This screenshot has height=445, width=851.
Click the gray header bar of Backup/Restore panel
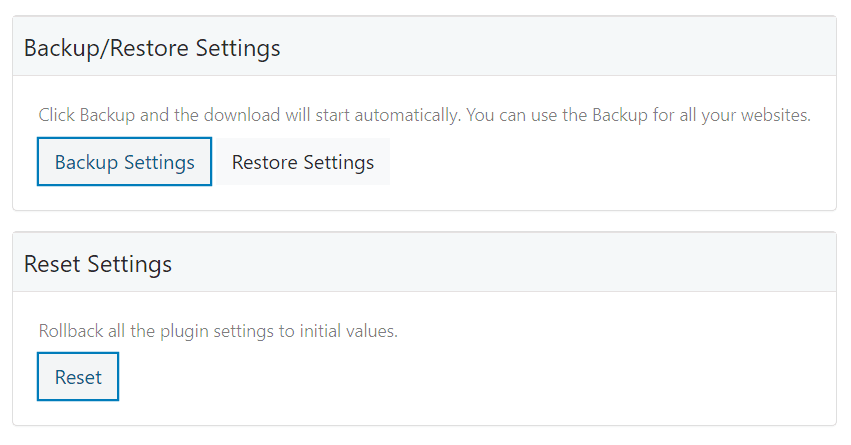click(x=550, y=47)
